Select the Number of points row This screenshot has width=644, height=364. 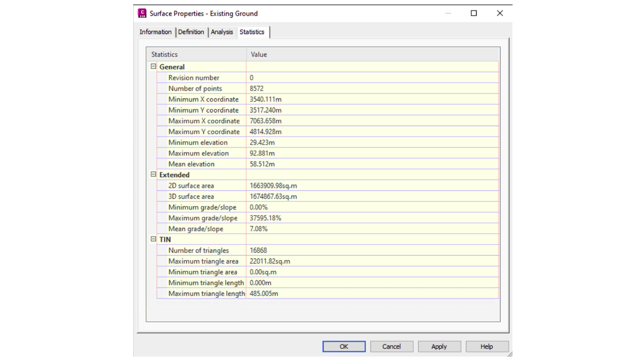click(195, 89)
